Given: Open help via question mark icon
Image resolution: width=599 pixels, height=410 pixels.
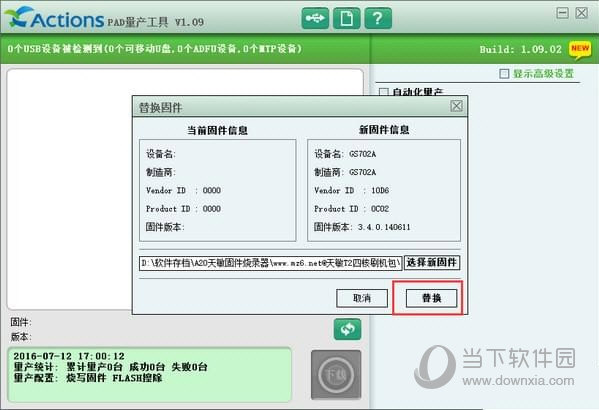Looking at the screenshot, I should (378, 18).
